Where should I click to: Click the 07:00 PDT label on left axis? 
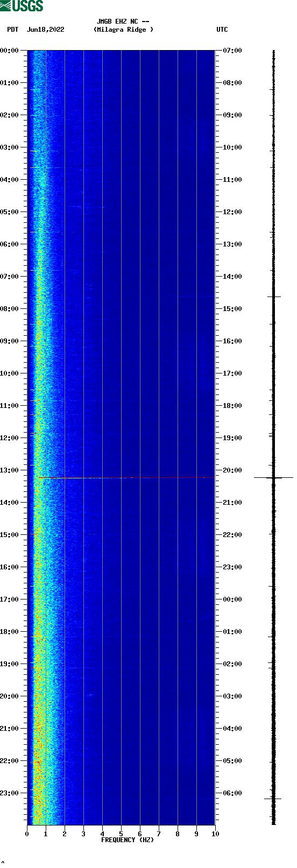point(10,277)
